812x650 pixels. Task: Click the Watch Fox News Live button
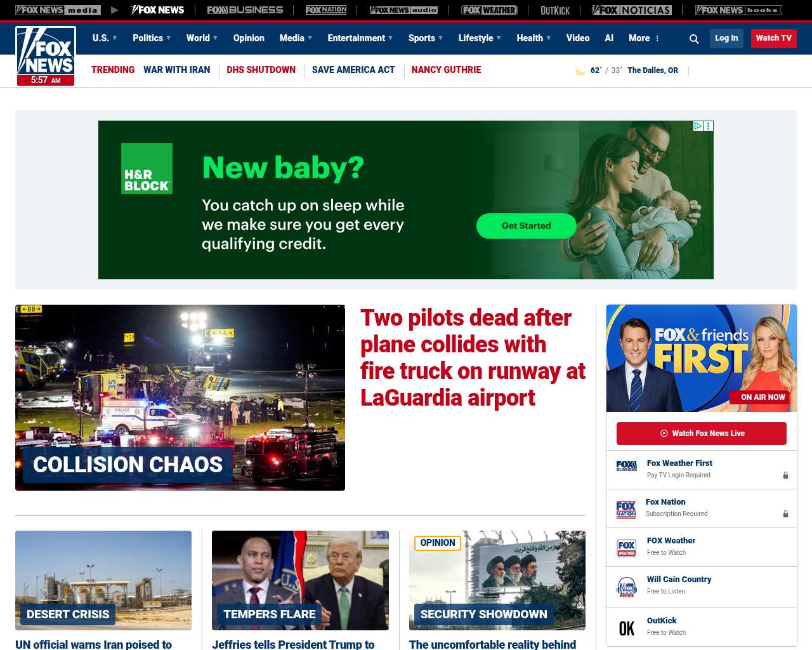(702, 434)
